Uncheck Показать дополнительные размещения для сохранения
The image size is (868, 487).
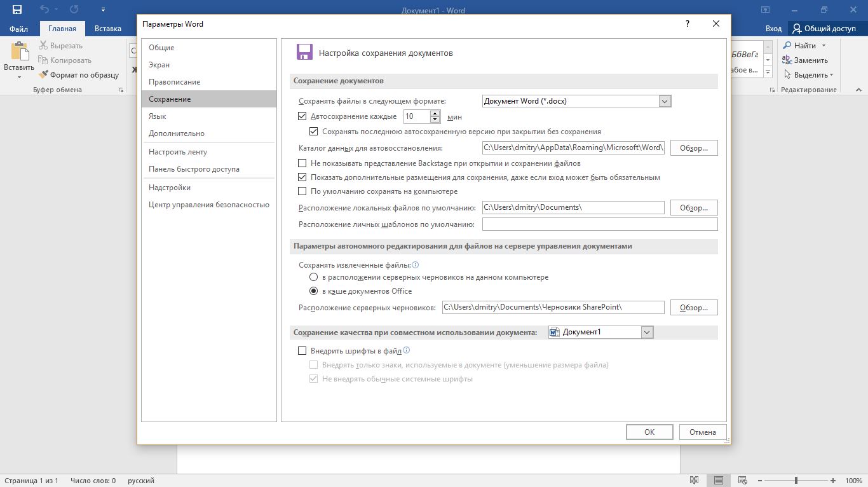tap(302, 177)
